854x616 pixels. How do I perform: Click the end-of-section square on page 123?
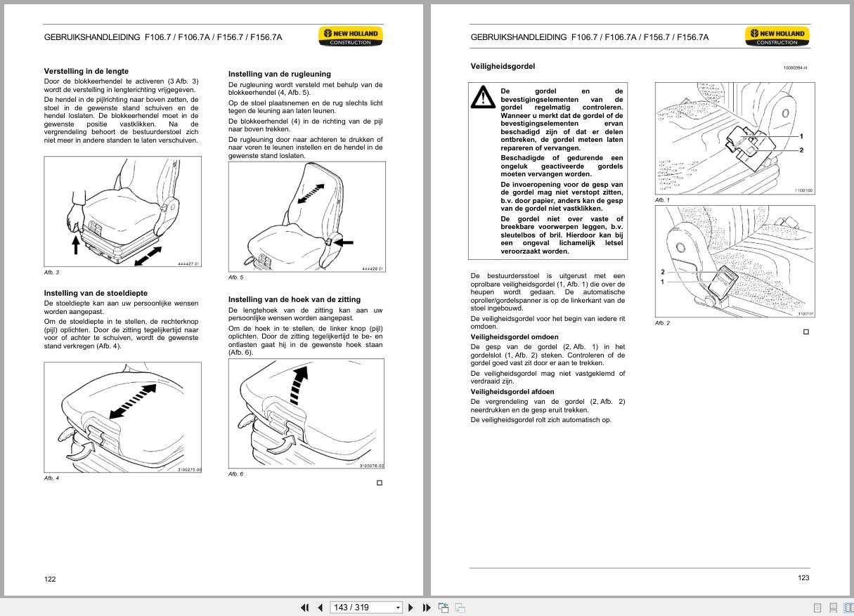click(x=806, y=332)
